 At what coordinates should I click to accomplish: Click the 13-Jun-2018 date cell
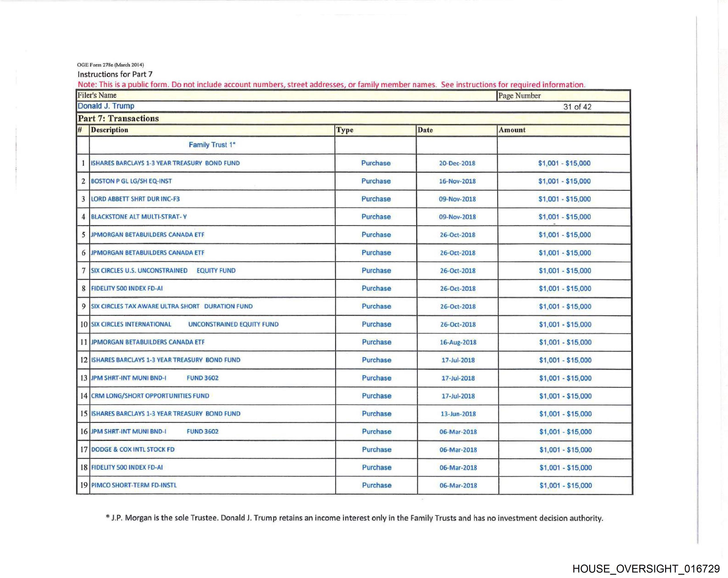click(458, 414)
